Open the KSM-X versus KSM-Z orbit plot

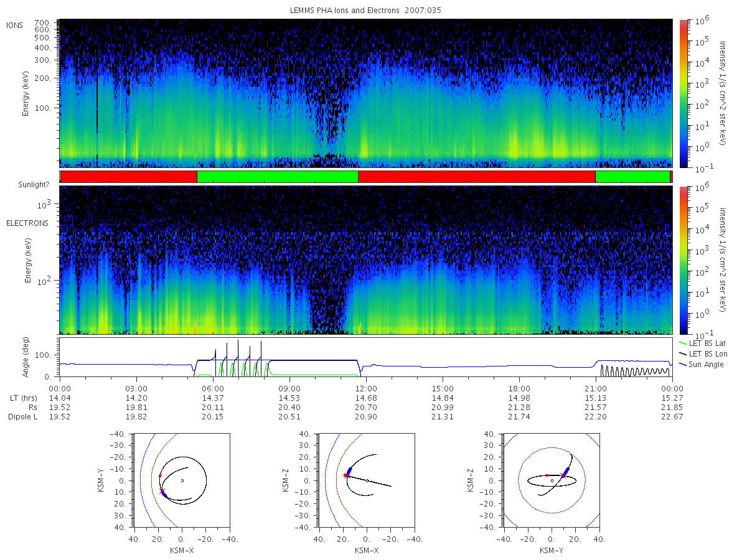click(x=366, y=480)
